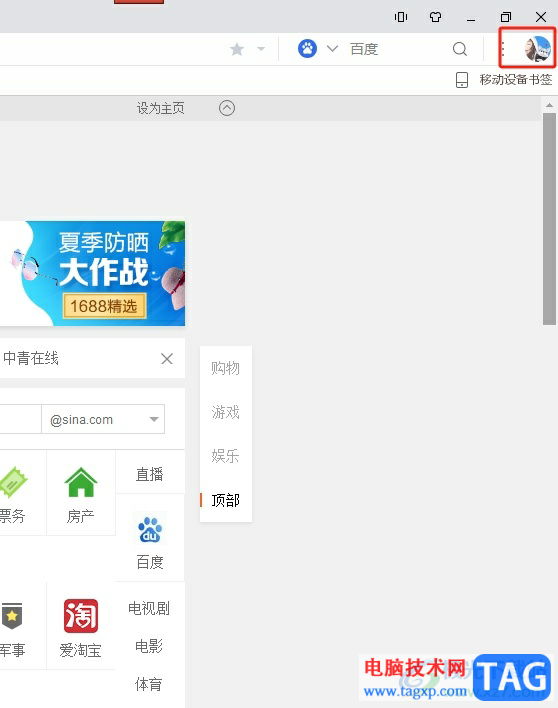Click the user avatar profile picture
Viewport: 558px width, 708px height.
(537, 48)
